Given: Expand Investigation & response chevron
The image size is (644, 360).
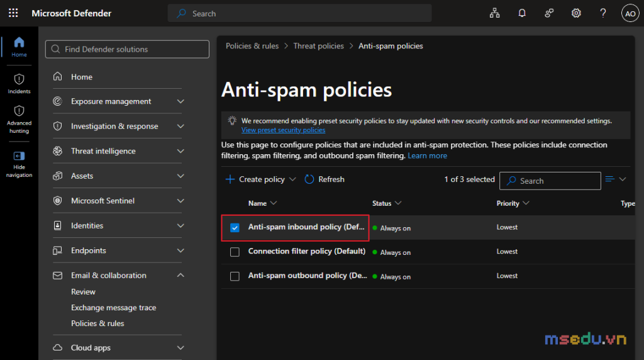Looking at the screenshot, I should (180, 126).
